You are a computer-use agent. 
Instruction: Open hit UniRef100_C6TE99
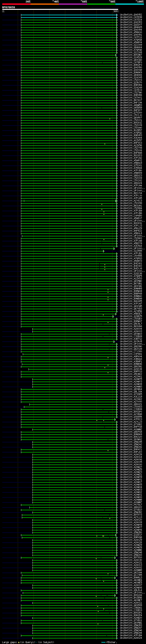[131, 17]
